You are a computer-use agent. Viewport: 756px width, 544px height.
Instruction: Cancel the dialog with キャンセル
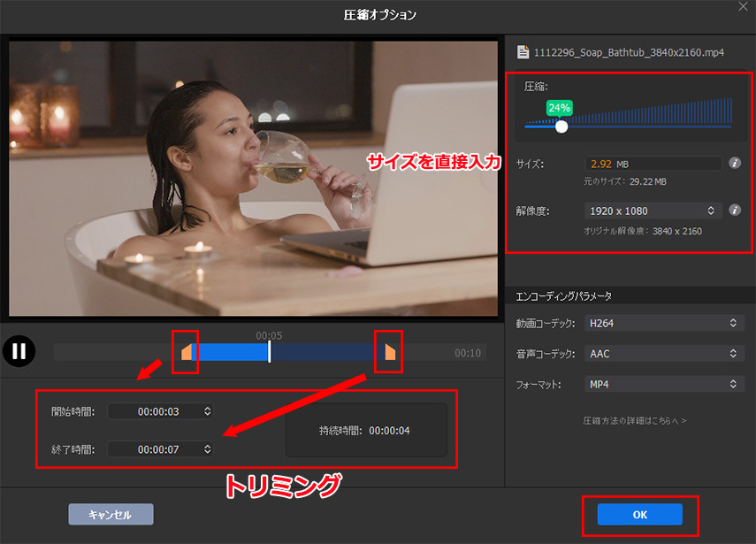tap(111, 515)
